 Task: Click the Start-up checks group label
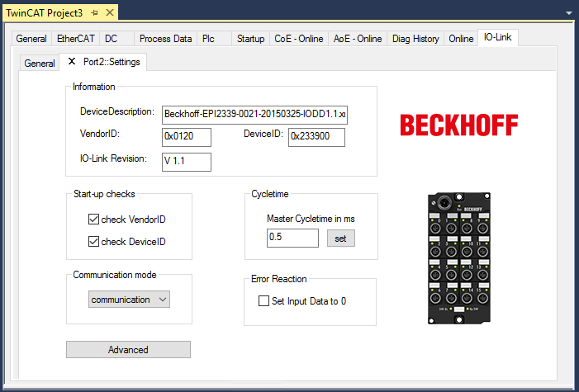click(x=104, y=194)
